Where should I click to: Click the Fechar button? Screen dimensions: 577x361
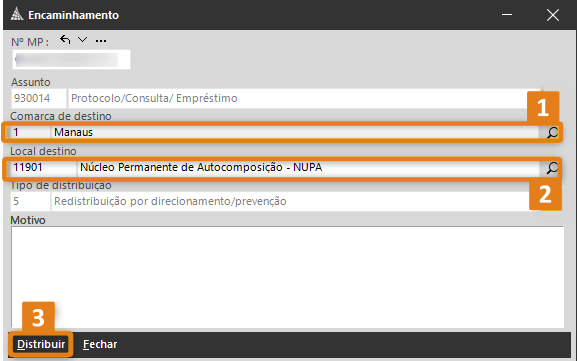pos(100,344)
